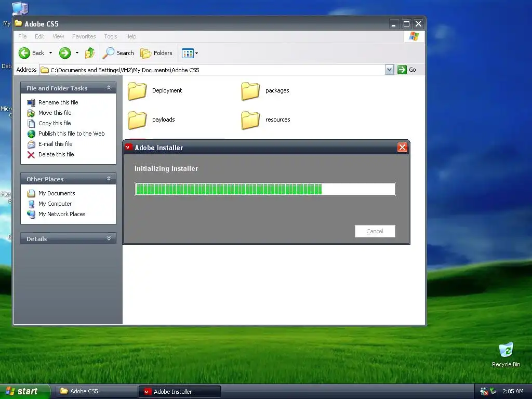Open My Network Places link
The image size is (532, 399).
pos(62,214)
